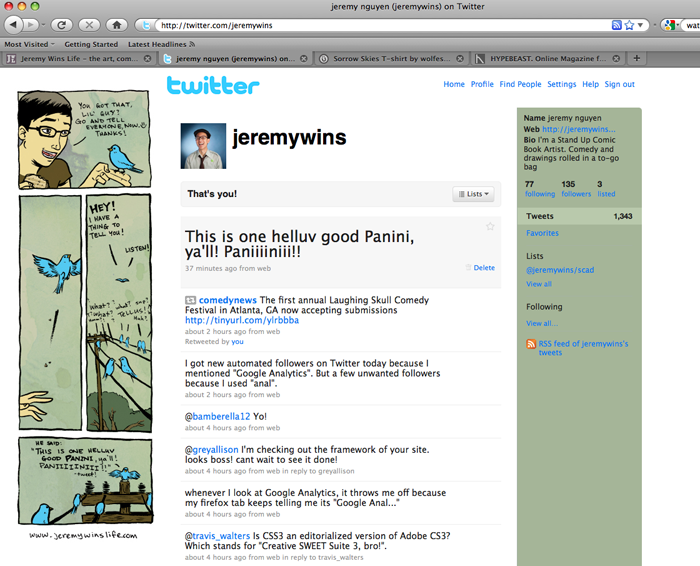The height and width of the screenshot is (566, 700).
Task: Close the Jeremy Wins Life tab
Action: (x=147, y=58)
